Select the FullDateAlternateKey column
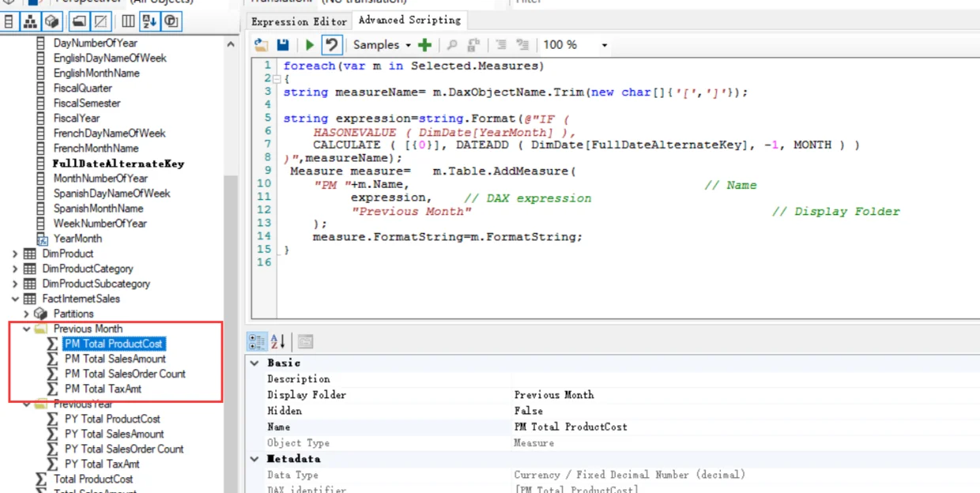The image size is (980, 493). coord(119,164)
